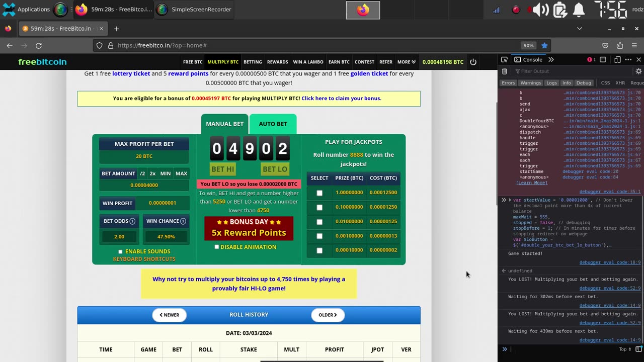
Task: Open battery power manager tray icon
Action: (560, 10)
